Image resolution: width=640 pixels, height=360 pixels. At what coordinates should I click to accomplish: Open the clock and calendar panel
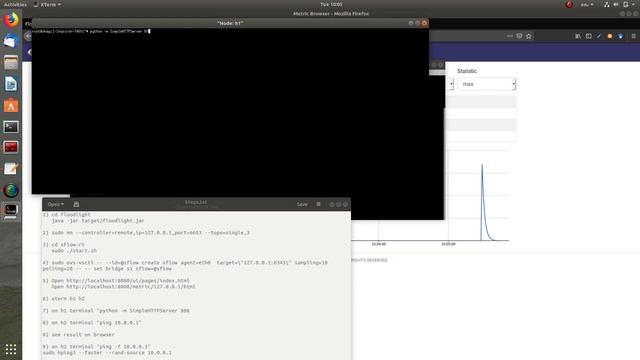[x=331, y=4]
